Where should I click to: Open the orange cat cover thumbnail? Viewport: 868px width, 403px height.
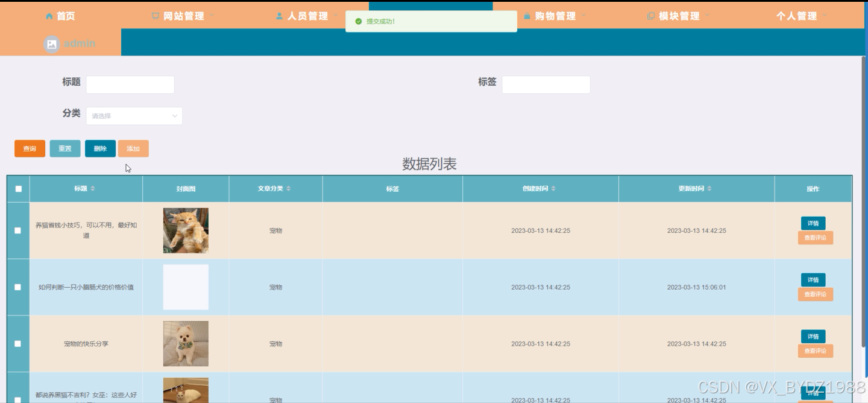[186, 230]
